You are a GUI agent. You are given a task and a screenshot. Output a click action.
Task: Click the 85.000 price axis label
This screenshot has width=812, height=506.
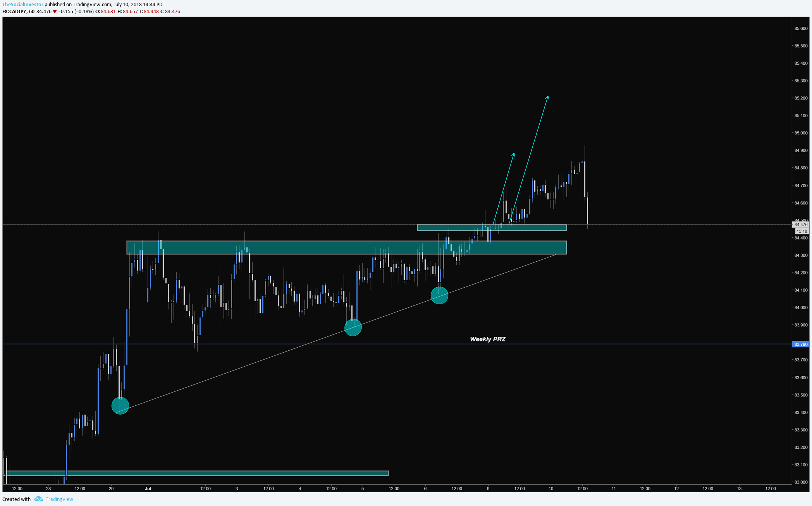801,133
